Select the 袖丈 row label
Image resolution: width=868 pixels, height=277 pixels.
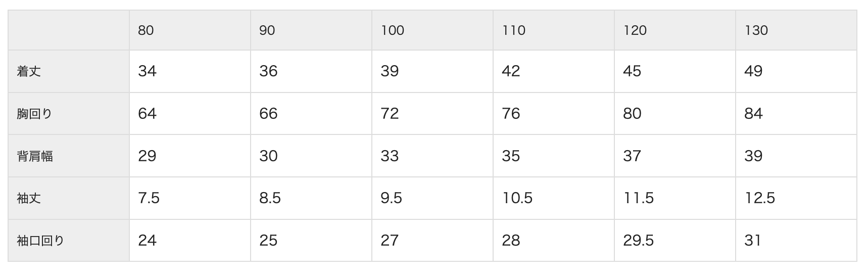coord(29,198)
